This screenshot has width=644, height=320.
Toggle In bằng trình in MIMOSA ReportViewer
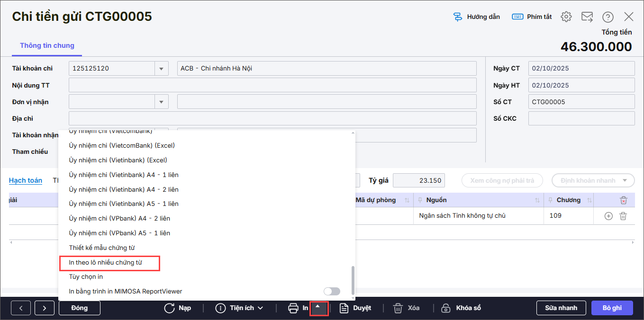pos(332,292)
